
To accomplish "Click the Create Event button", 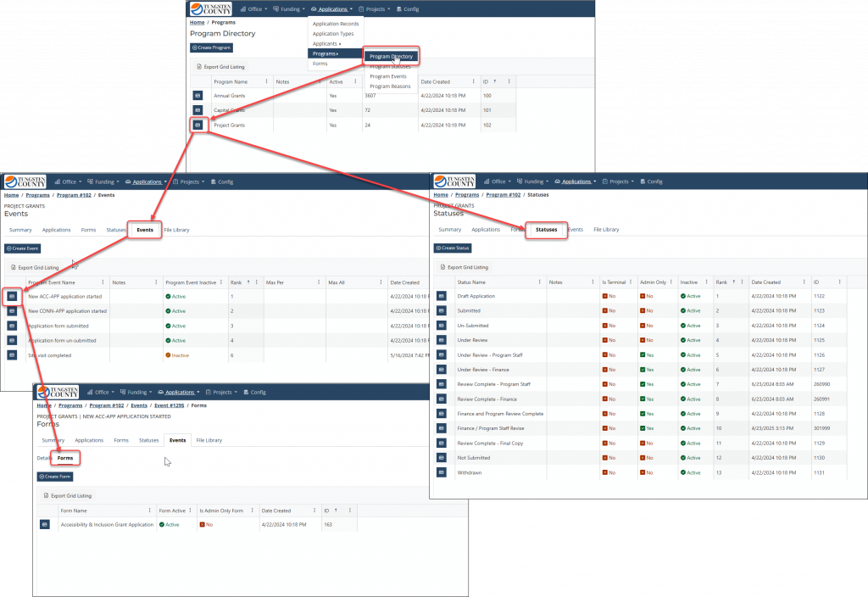I will coord(23,248).
